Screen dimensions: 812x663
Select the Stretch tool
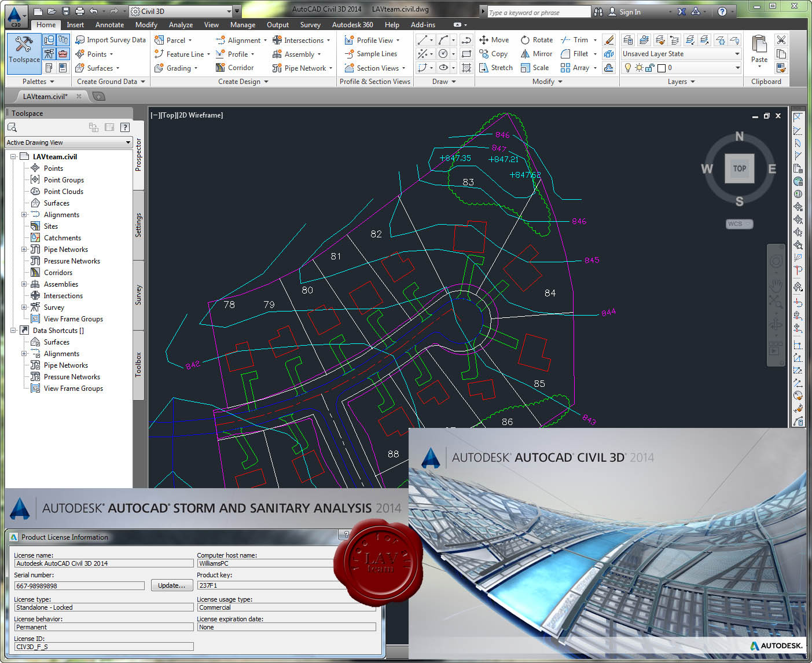tap(496, 68)
